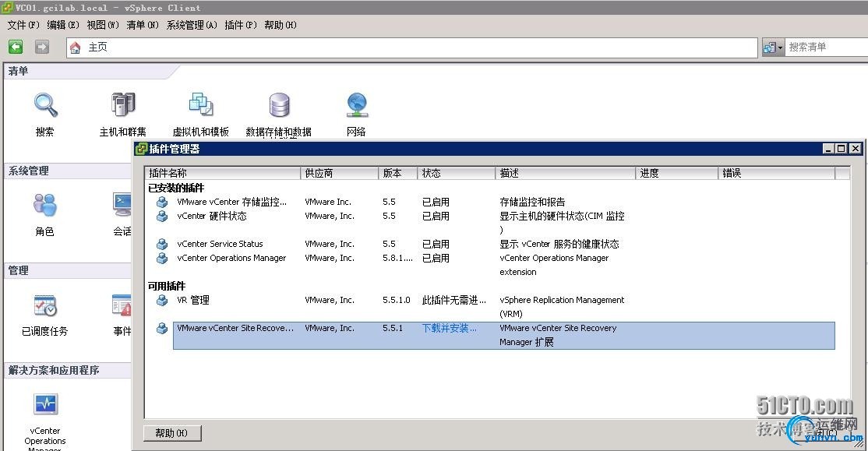This screenshot has width=868, height=451.
Task: Open the 角色 roles icon
Action: pos(45,205)
